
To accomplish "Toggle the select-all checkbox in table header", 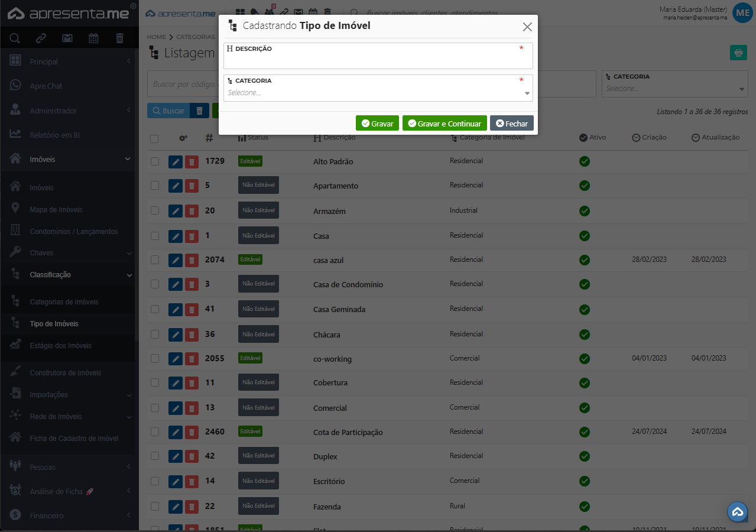I will 154,138.
